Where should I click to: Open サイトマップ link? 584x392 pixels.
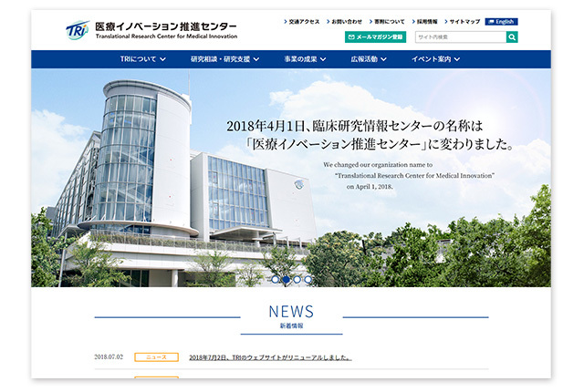click(463, 22)
